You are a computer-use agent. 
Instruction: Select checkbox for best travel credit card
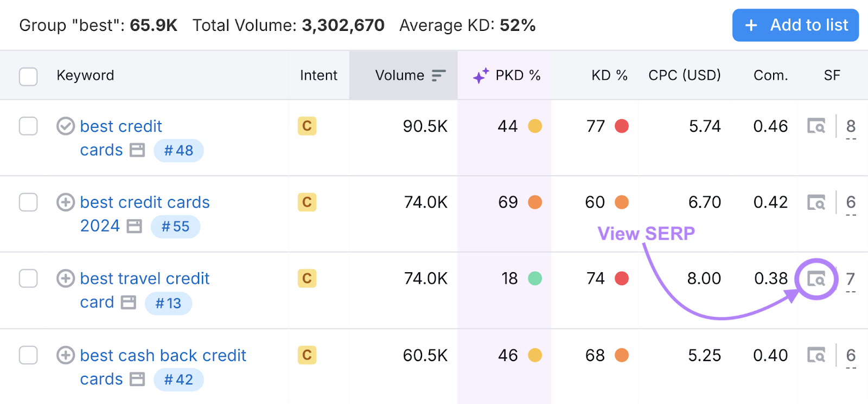28,279
